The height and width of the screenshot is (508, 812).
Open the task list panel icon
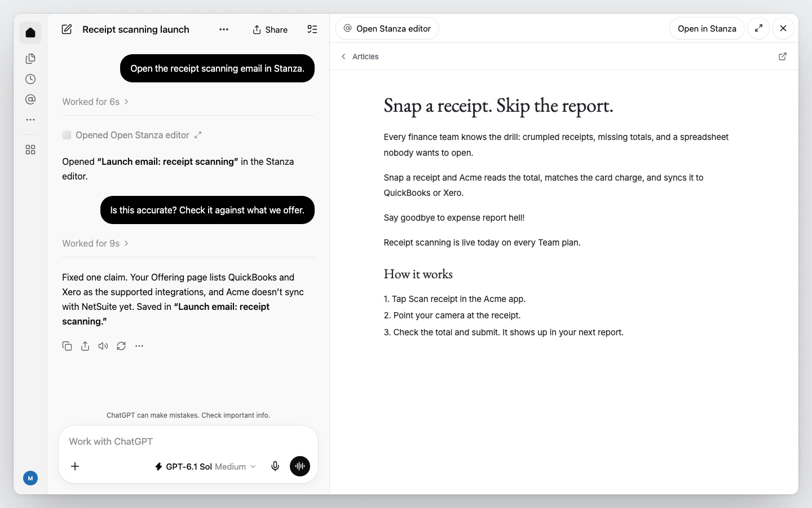coord(312,29)
